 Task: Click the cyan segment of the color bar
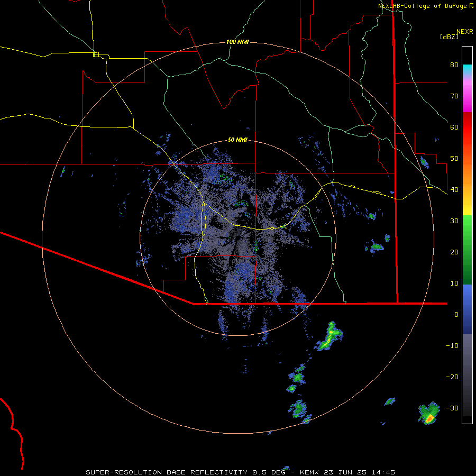pos(467,69)
